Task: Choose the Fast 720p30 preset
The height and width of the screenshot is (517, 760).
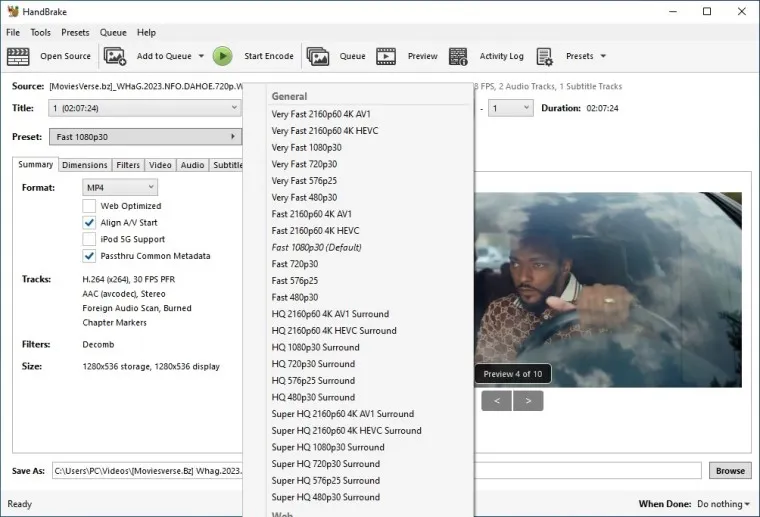Action: click(295, 264)
